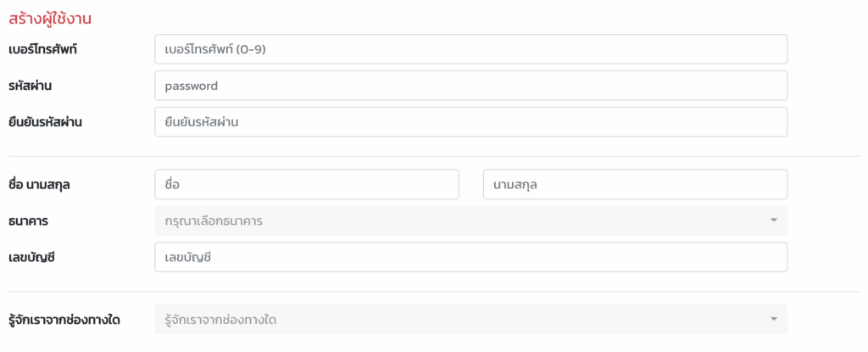Click the first name (ชื่อ) input
Screen dimensions: 868x352
[306, 185]
